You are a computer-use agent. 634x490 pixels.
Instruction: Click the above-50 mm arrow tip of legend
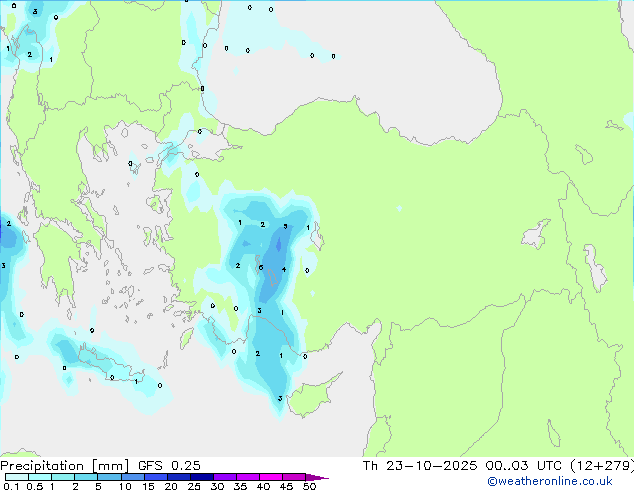click(x=317, y=477)
